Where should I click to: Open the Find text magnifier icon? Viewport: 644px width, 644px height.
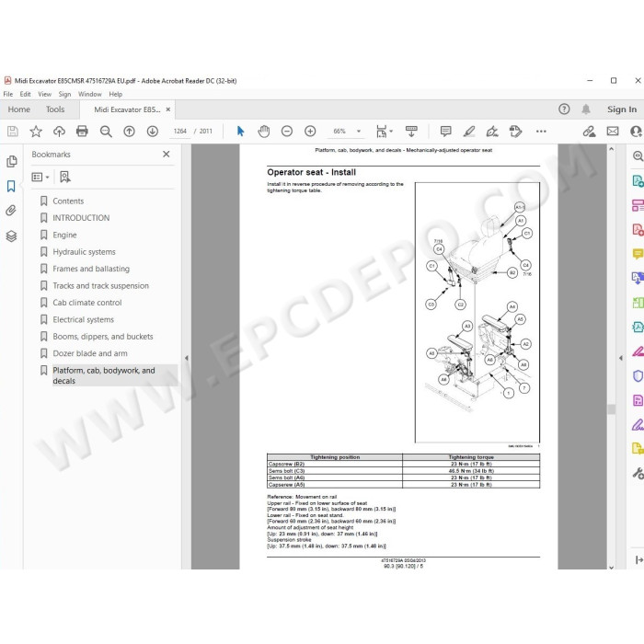coord(106,132)
